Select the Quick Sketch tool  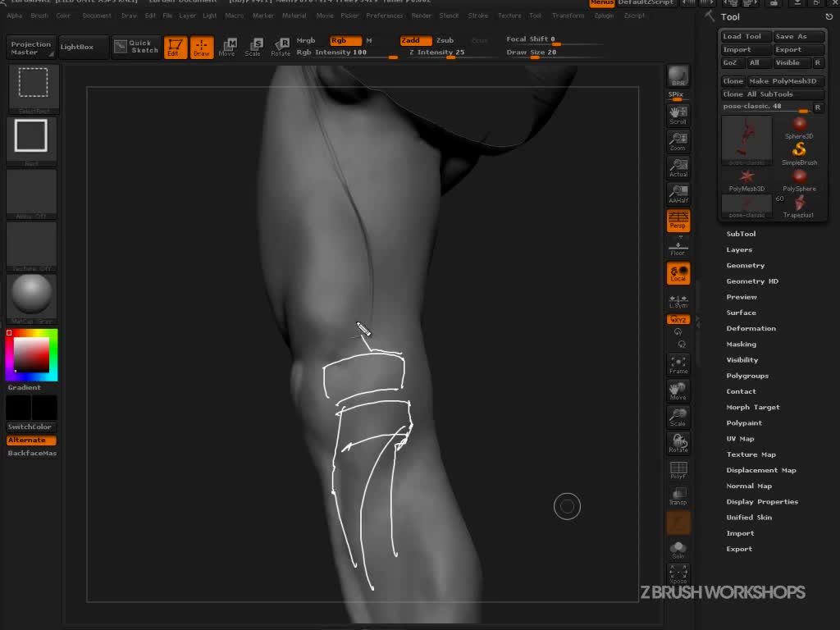click(136, 47)
